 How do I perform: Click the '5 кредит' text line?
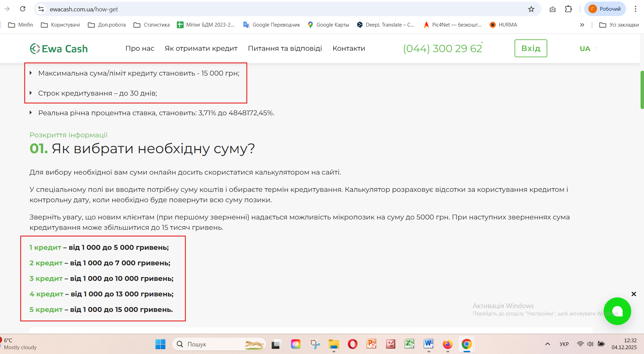click(x=101, y=309)
